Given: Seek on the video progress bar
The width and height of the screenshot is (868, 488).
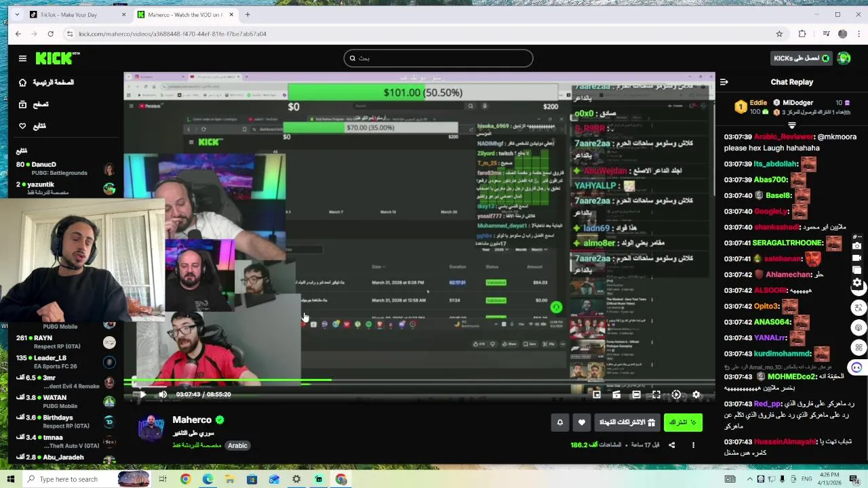Looking at the screenshot, I should point(419,382).
